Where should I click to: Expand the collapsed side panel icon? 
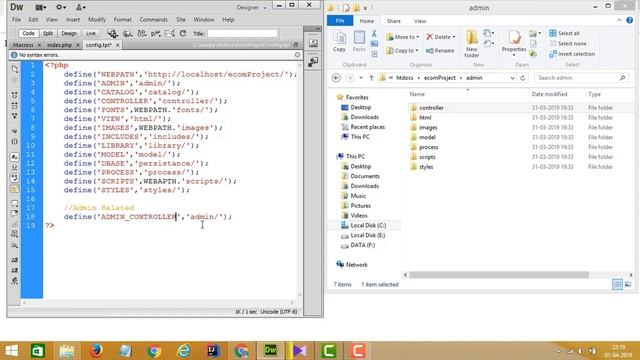pos(313,43)
